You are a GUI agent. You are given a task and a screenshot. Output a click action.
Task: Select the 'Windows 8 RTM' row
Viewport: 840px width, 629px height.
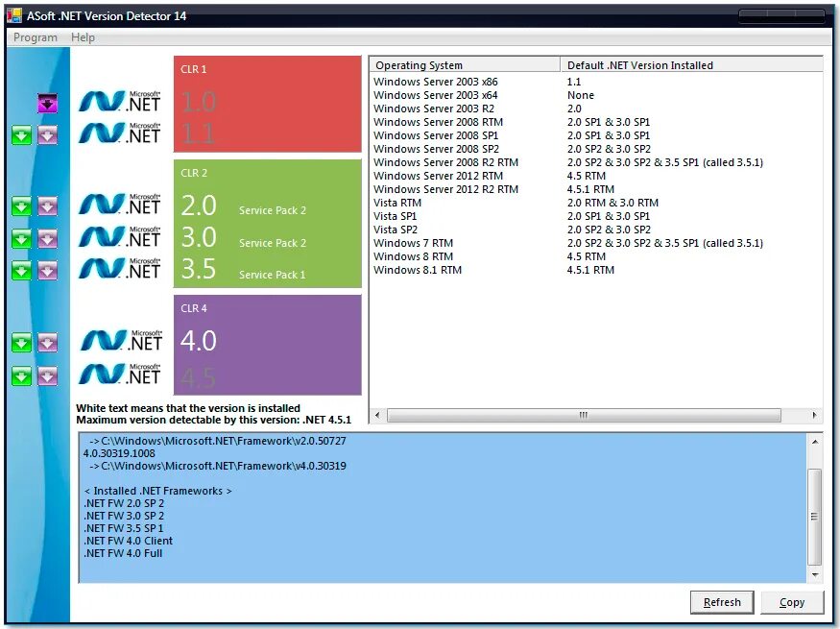point(596,256)
